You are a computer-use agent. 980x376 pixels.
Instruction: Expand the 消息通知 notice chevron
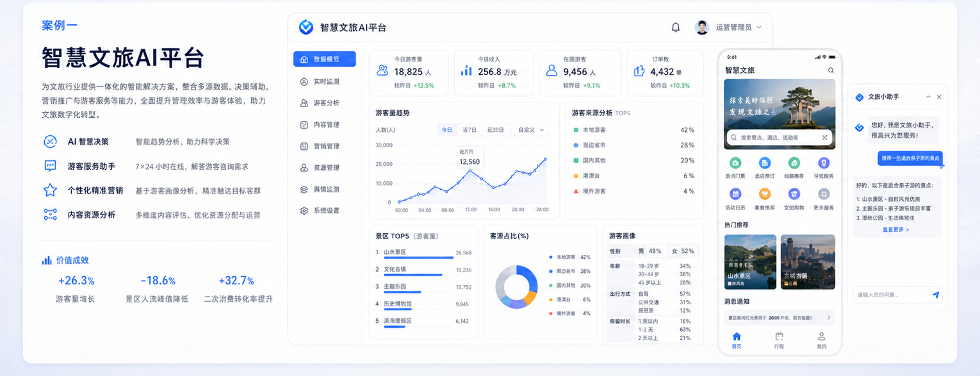pyautogui.click(x=828, y=317)
